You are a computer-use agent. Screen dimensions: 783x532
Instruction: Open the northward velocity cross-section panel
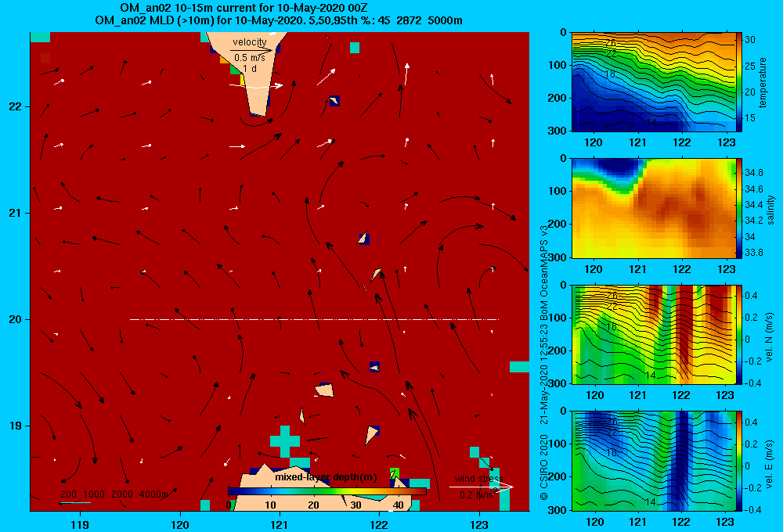654,334
